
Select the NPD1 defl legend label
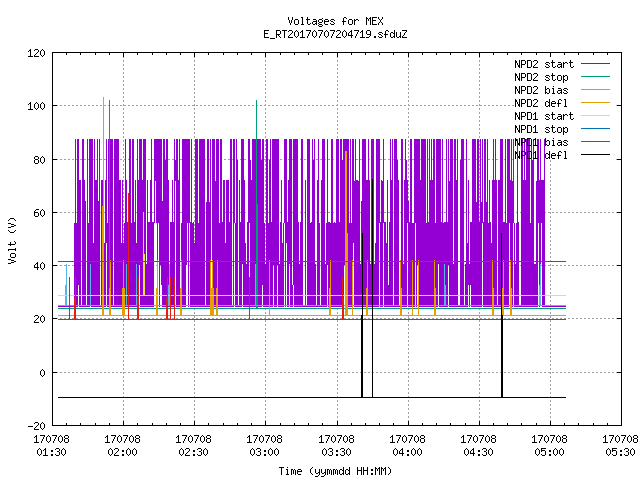pos(541,156)
